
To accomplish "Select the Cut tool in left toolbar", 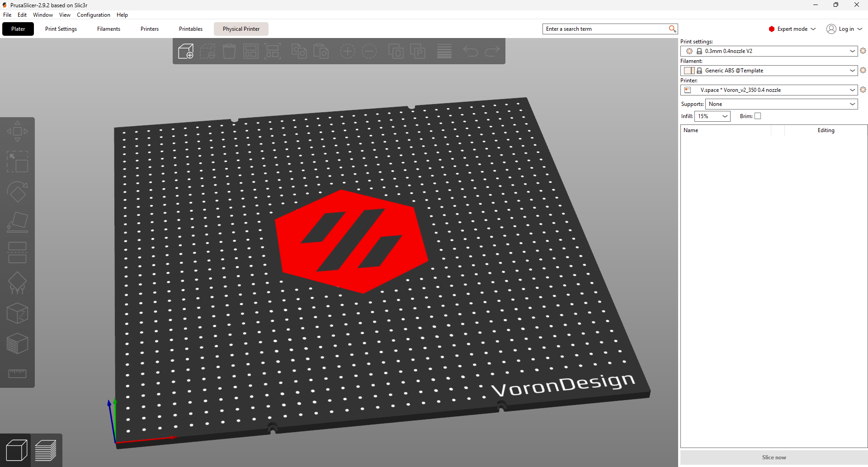I will click(17, 253).
